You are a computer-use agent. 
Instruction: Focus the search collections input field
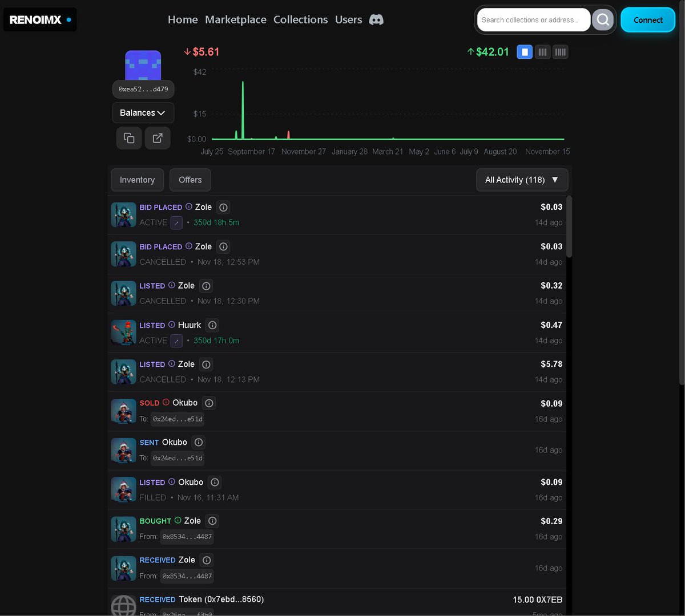coord(533,20)
